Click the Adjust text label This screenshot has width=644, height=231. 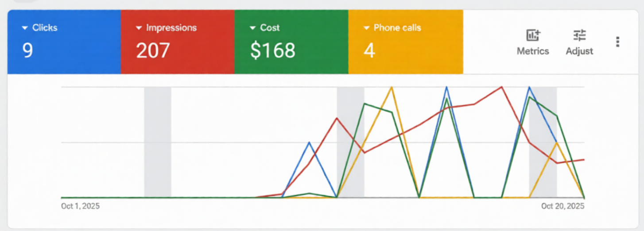pyautogui.click(x=579, y=51)
